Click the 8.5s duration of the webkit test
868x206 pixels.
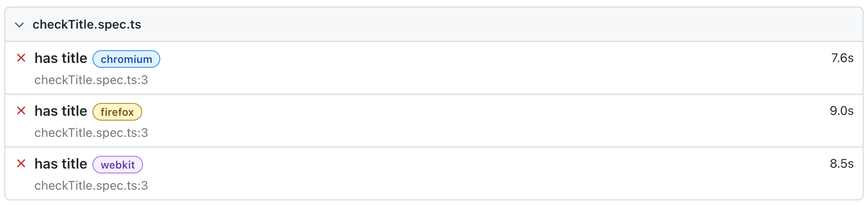[842, 164]
